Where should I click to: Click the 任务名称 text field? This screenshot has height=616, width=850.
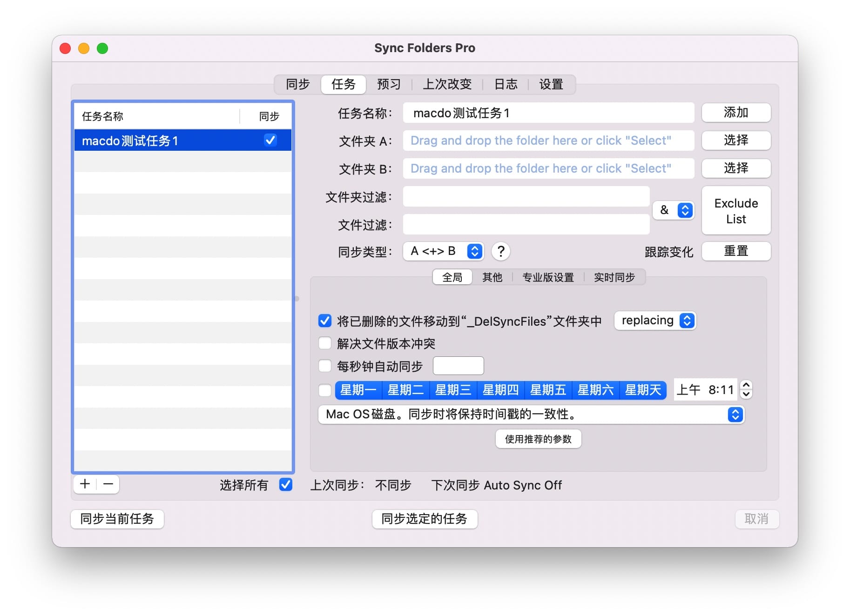548,113
